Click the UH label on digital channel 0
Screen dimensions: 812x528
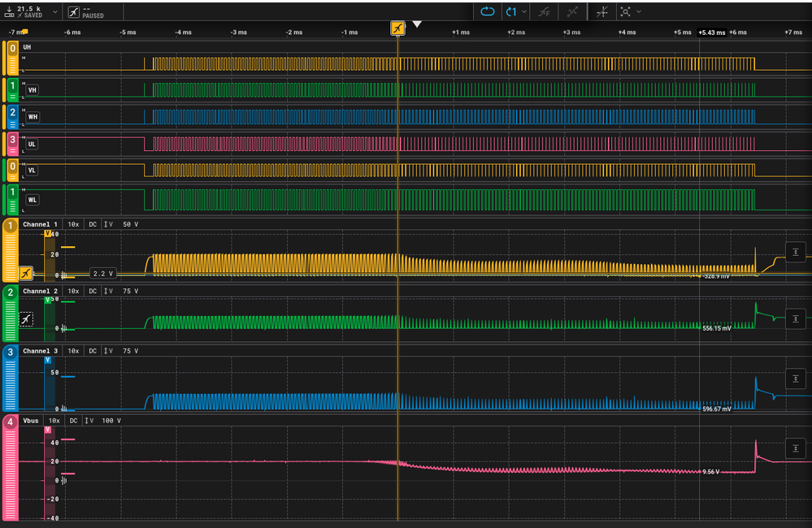click(27, 47)
